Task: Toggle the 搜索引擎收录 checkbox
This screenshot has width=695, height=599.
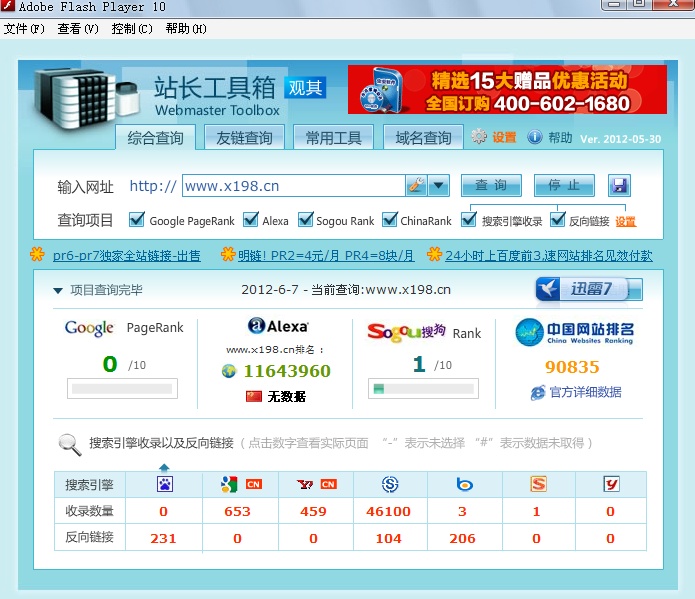Action: [x=469, y=219]
